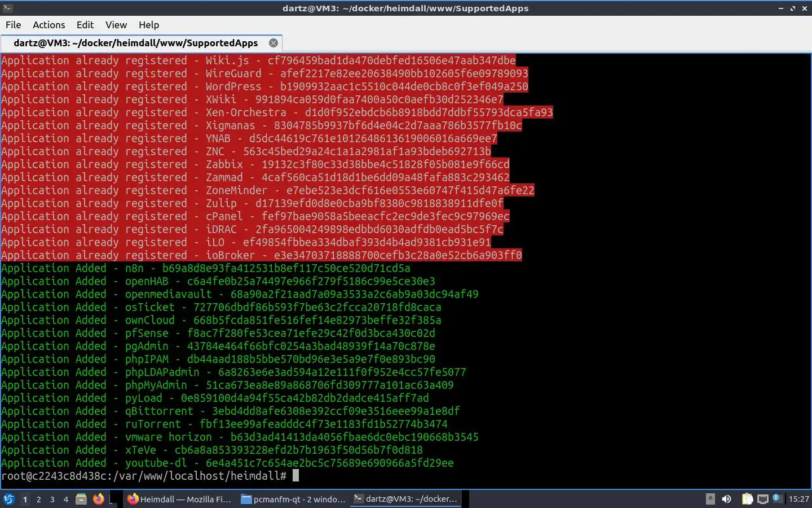This screenshot has width=812, height=508.
Task: Click the Zabbix already registered line
Action: (x=255, y=164)
